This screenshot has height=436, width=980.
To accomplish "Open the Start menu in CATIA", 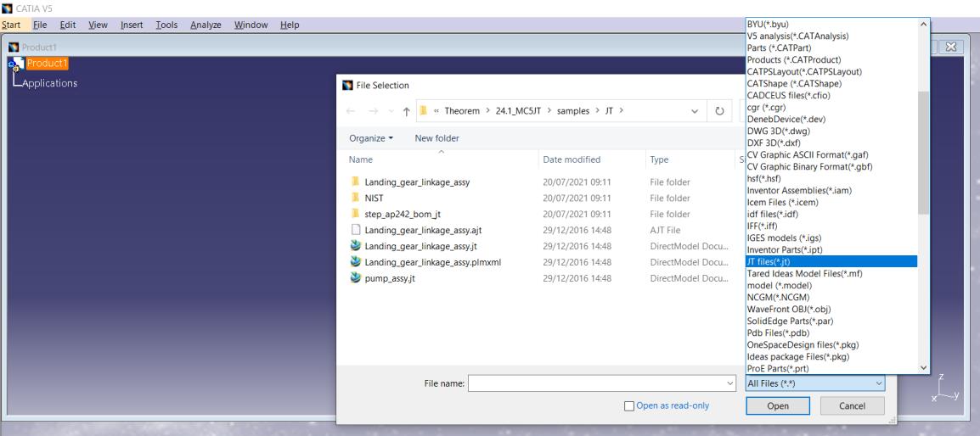I will tap(11, 25).
